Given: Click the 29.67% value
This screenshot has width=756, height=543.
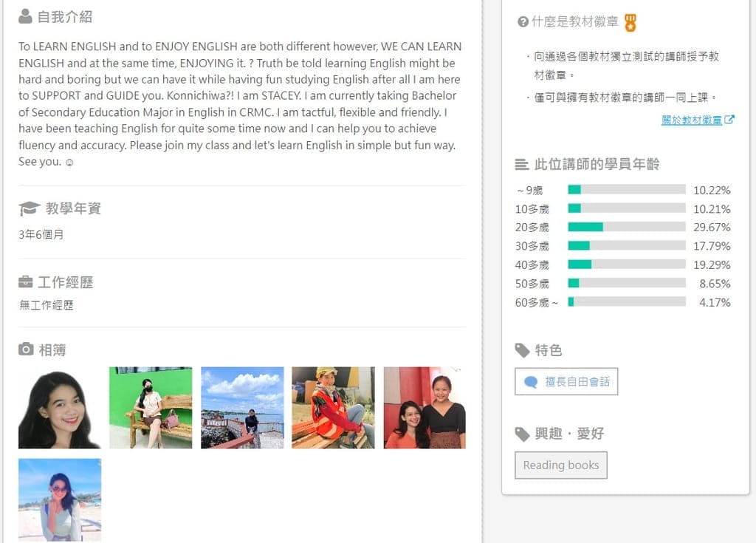Looking at the screenshot, I should pos(712,228).
